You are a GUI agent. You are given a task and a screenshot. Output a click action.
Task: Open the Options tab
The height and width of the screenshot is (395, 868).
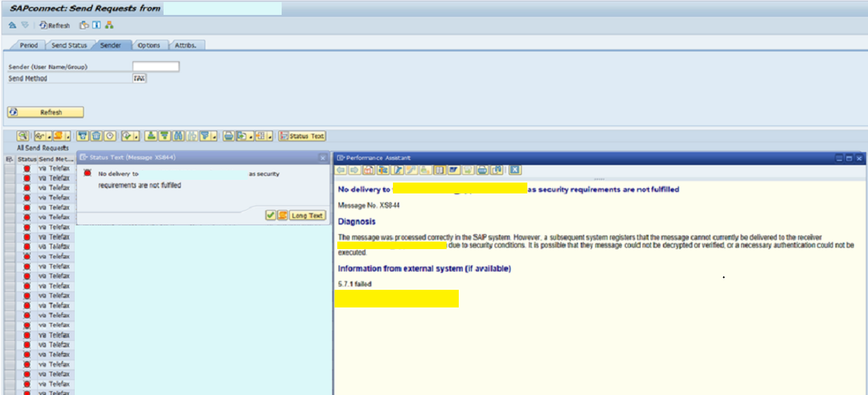[x=149, y=45]
